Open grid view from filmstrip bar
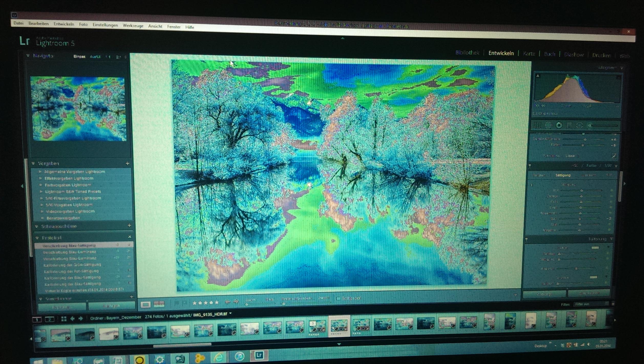The width and height of the screenshot is (644, 364). point(64,318)
